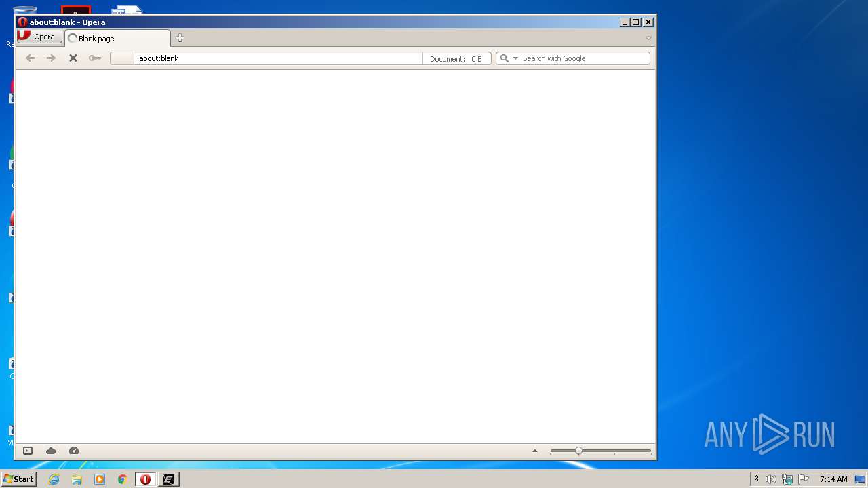Open the Opera main menu button
This screenshot has width=868, height=488.
[40, 37]
